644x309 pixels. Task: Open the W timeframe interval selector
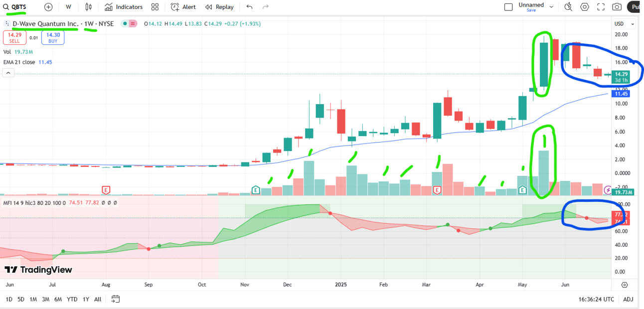tap(68, 7)
